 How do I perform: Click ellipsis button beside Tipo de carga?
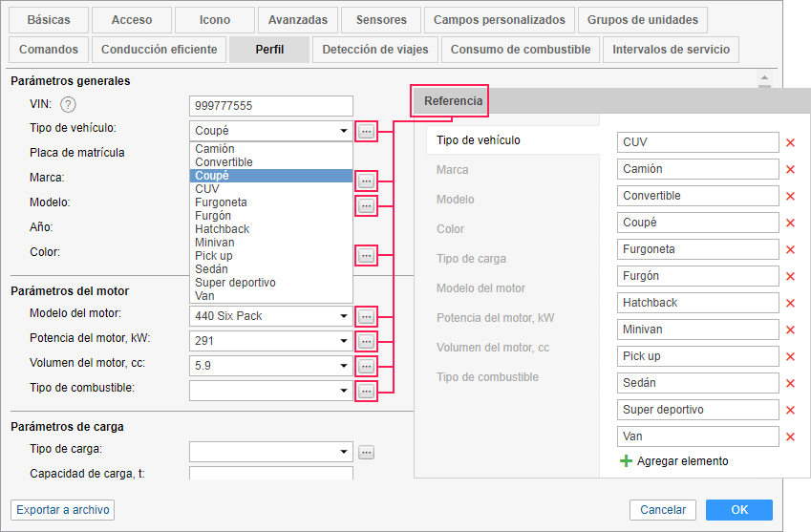pos(366,452)
